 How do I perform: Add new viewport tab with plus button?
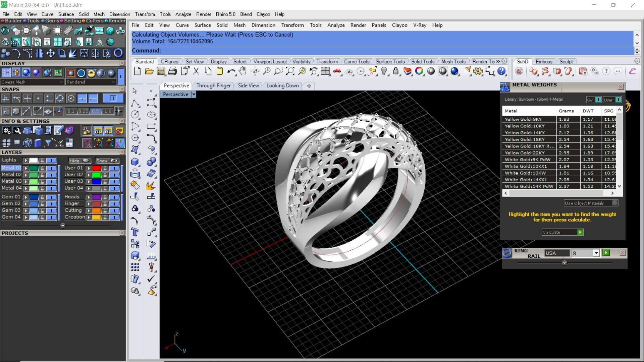coord(309,86)
